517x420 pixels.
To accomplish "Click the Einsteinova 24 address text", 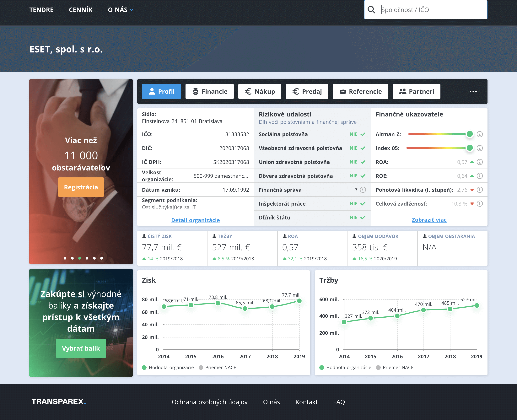I will tap(182, 121).
